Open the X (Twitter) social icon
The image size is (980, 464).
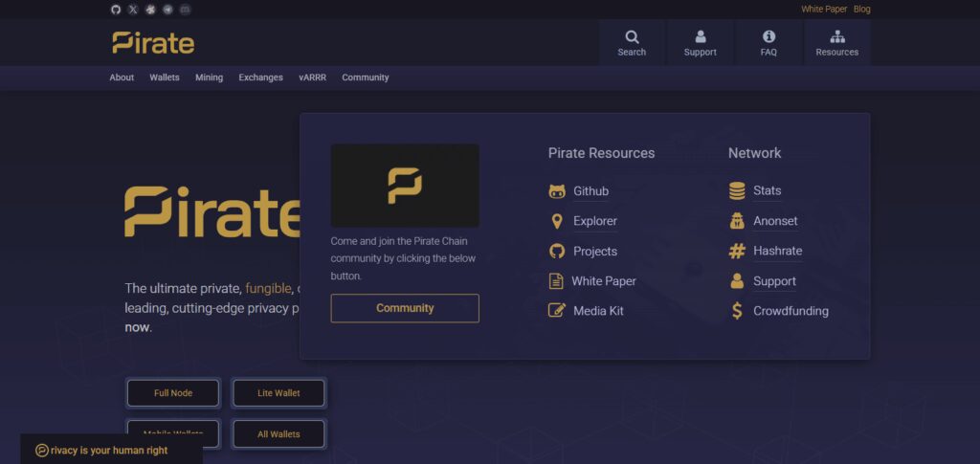point(133,10)
